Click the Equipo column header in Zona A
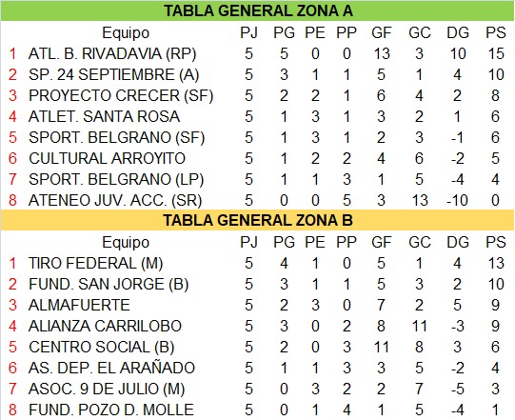The width and height of the screenshot is (515, 420). coord(126,33)
